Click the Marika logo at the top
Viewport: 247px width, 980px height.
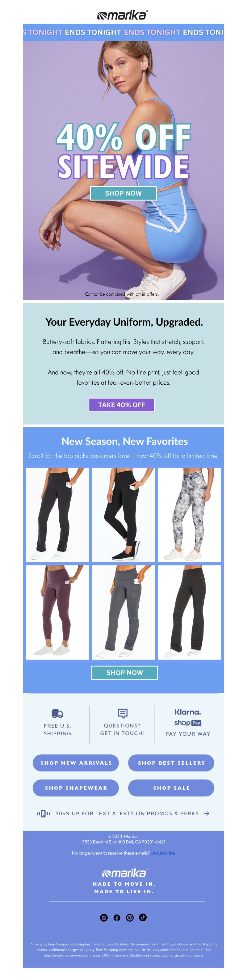(x=122, y=15)
